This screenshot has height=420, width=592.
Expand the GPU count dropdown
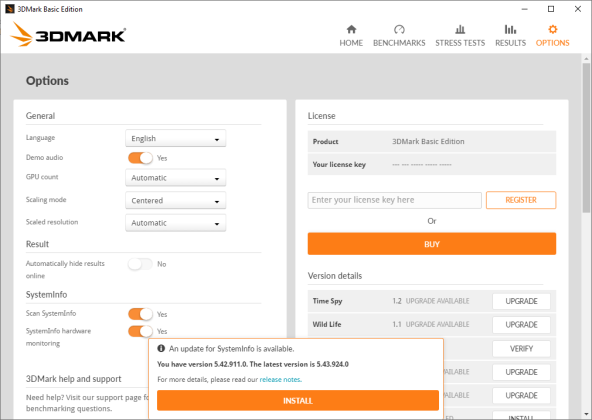pyautogui.click(x=176, y=178)
